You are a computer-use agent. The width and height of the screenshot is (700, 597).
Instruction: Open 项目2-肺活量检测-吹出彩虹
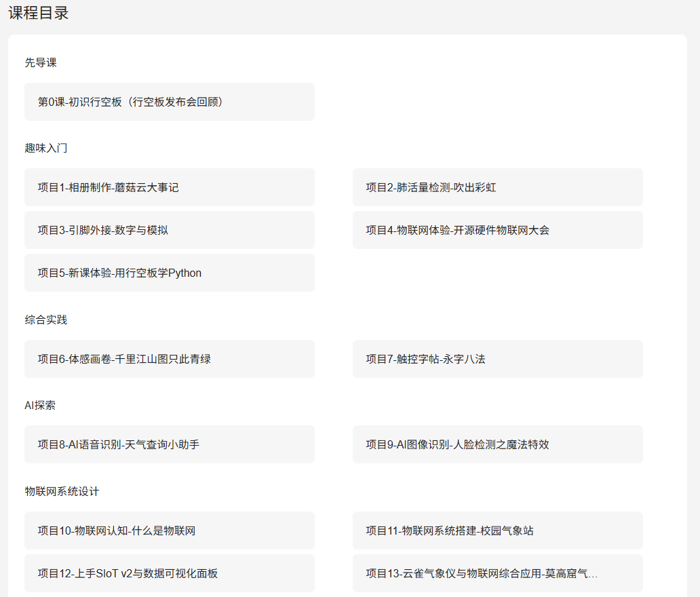(497, 187)
